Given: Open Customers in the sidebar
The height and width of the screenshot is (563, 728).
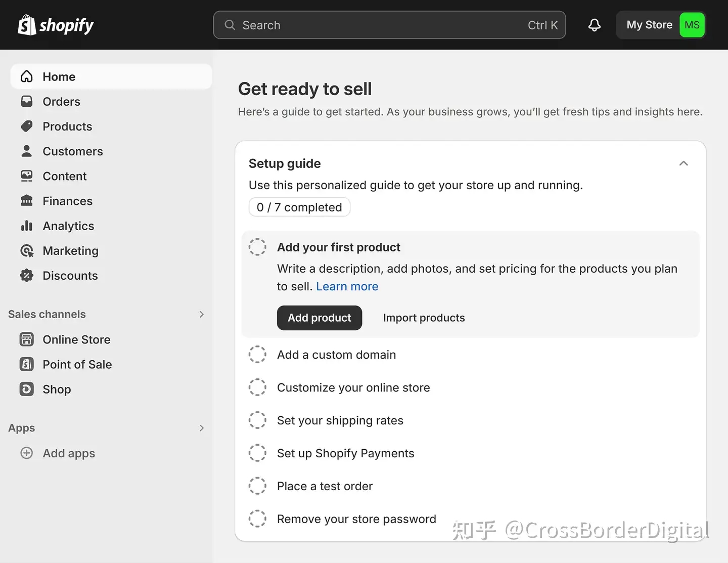Looking at the screenshot, I should 72,151.
